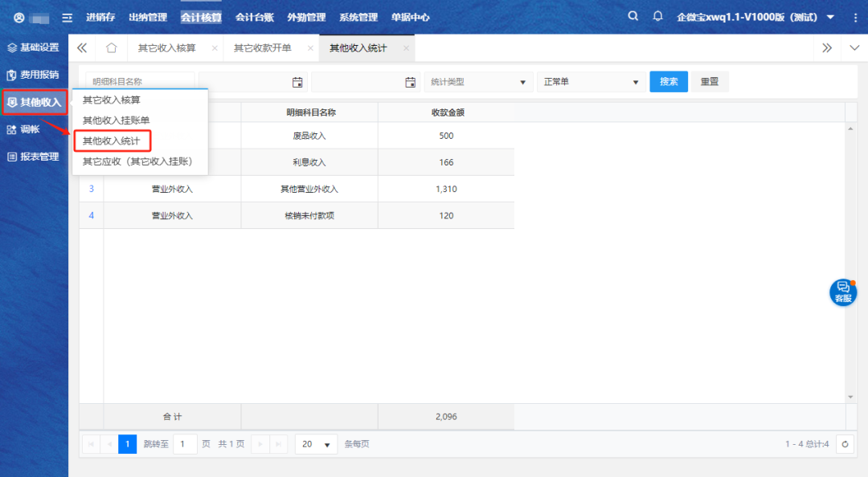Open the 进销存 top menu
Image resolution: width=868 pixels, height=477 pixels.
click(100, 17)
